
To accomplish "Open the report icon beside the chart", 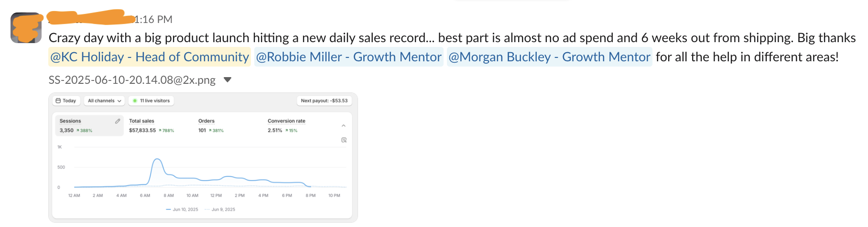I will [344, 140].
